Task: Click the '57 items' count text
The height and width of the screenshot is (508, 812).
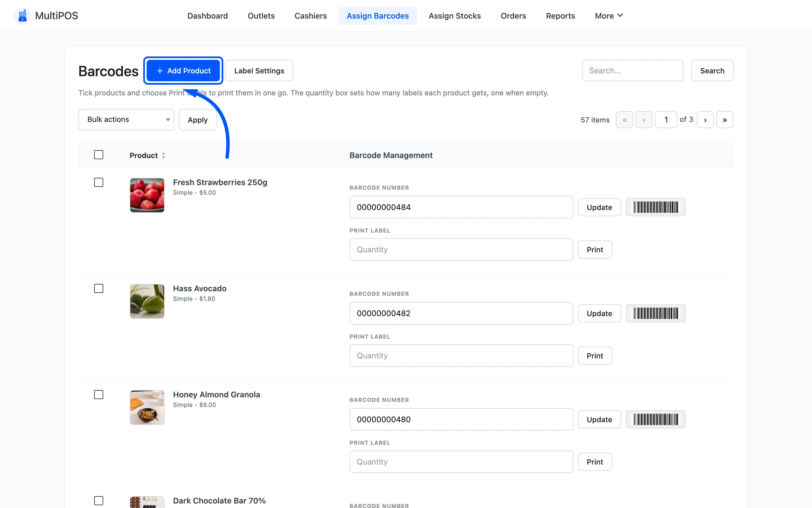Action: click(x=595, y=120)
